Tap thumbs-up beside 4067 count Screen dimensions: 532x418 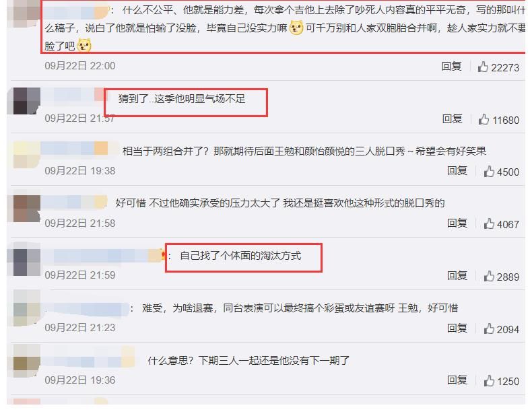click(489, 223)
